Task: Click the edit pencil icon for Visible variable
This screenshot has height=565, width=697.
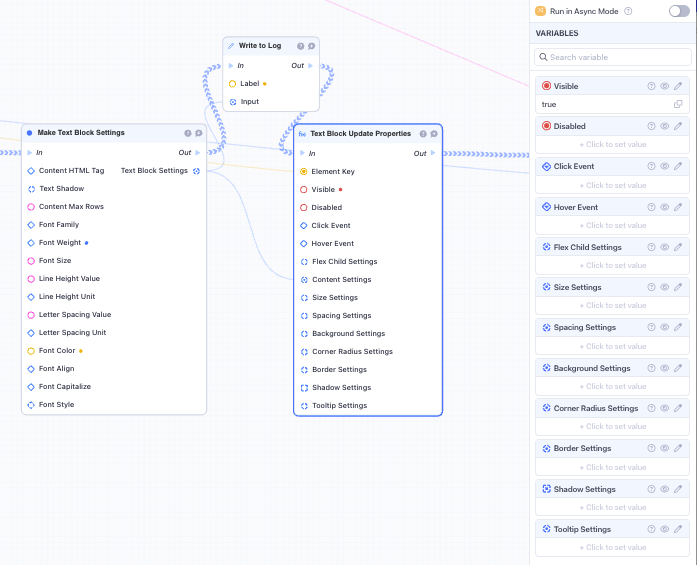Action: pyautogui.click(x=678, y=86)
